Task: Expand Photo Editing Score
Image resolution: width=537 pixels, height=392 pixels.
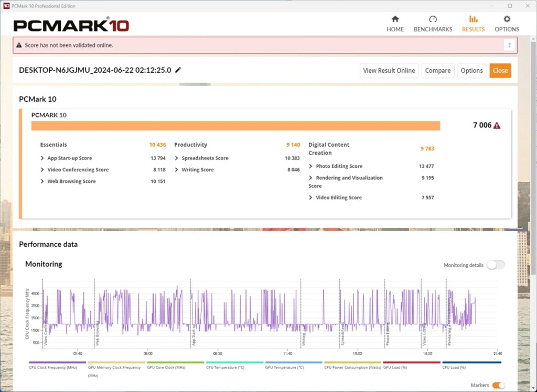Action: click(310, 166)
